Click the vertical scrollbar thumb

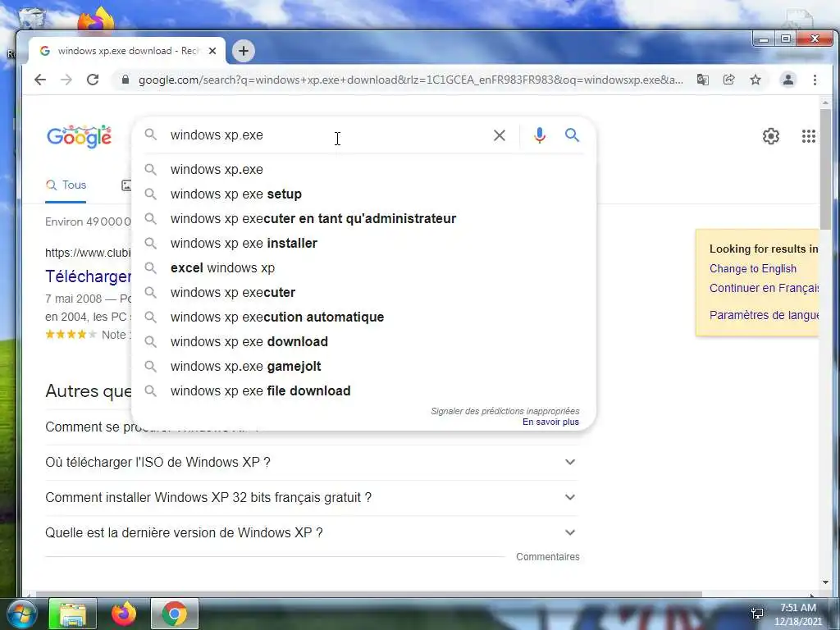[825, 169]
